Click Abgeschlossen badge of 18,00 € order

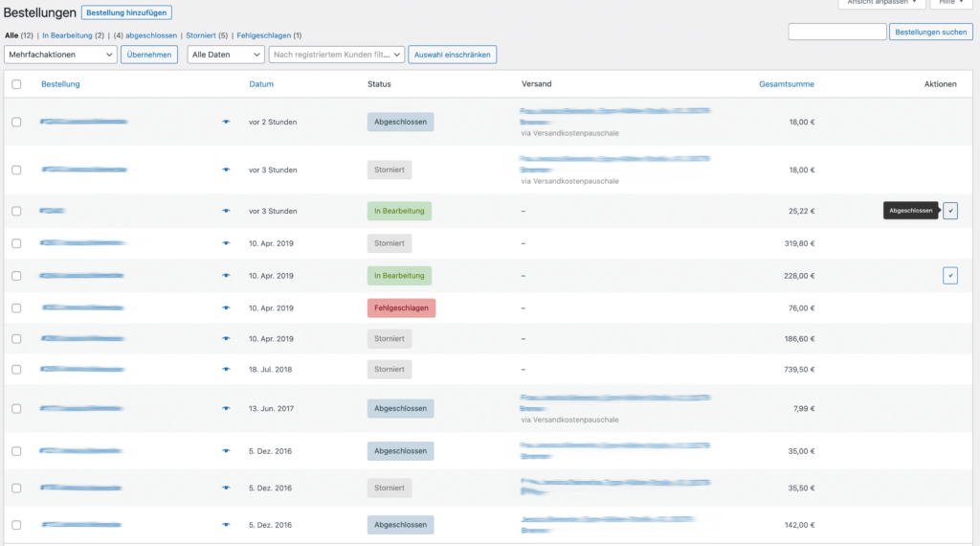point(401,122)
